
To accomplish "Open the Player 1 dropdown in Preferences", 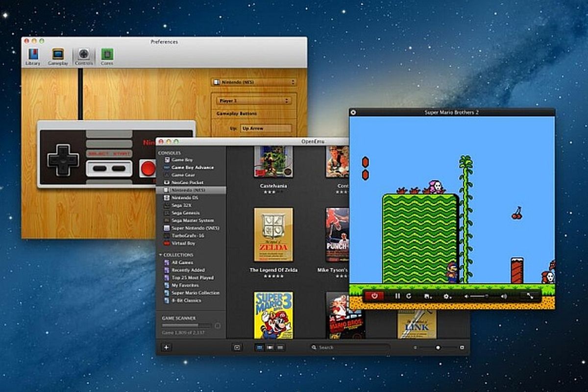I will (254, 101).
